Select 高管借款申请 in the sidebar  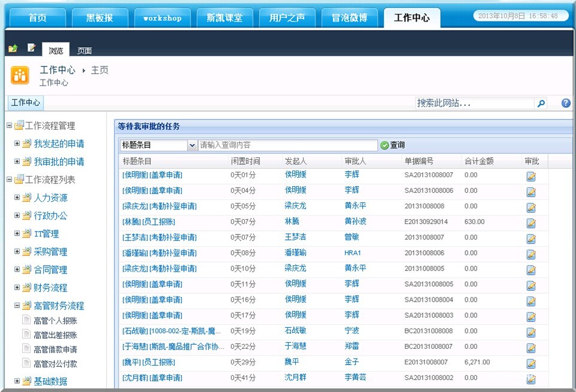(x=55, y=349)
